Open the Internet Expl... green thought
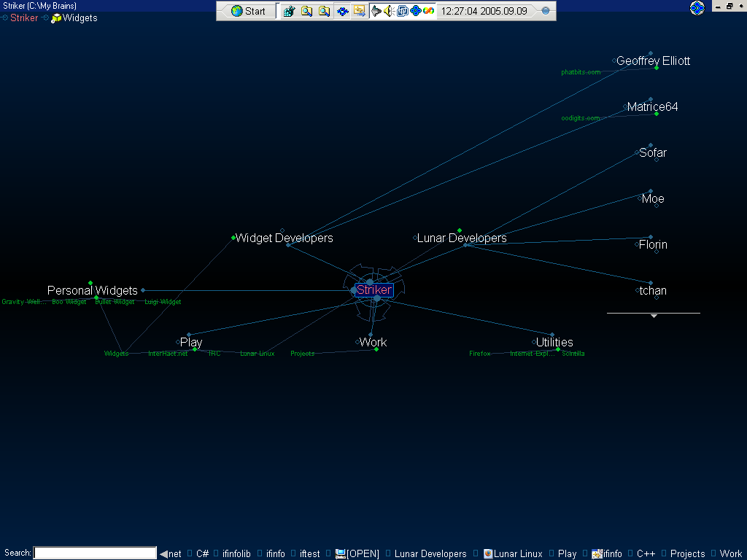The image size is (747, 560). click(x=533, y=354)
